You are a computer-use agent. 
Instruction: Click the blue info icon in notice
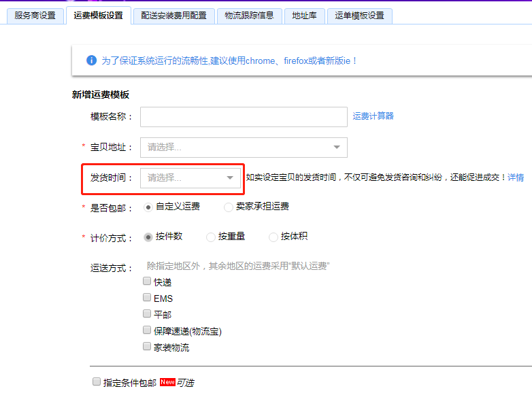click(x=91, y=61)
